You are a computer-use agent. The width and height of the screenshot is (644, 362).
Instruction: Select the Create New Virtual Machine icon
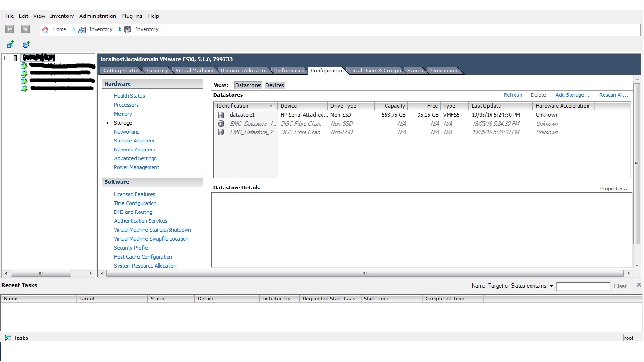(10, 44)
